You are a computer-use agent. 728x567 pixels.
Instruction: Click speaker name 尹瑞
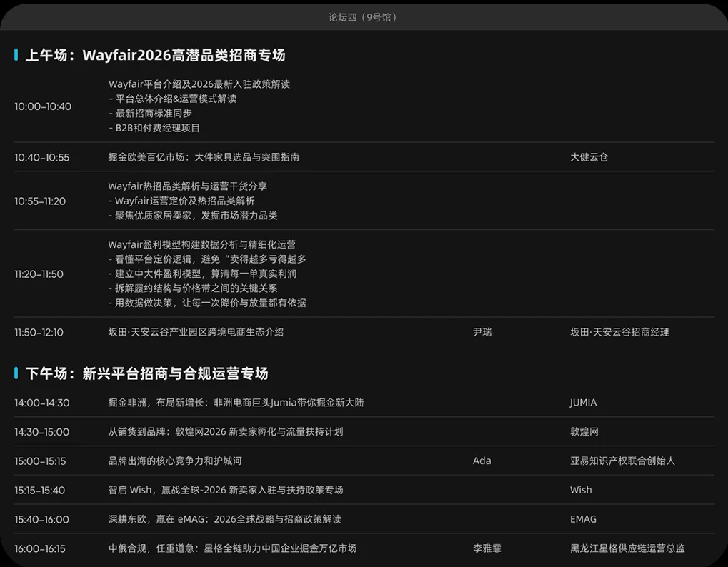(x=482, y=332)
